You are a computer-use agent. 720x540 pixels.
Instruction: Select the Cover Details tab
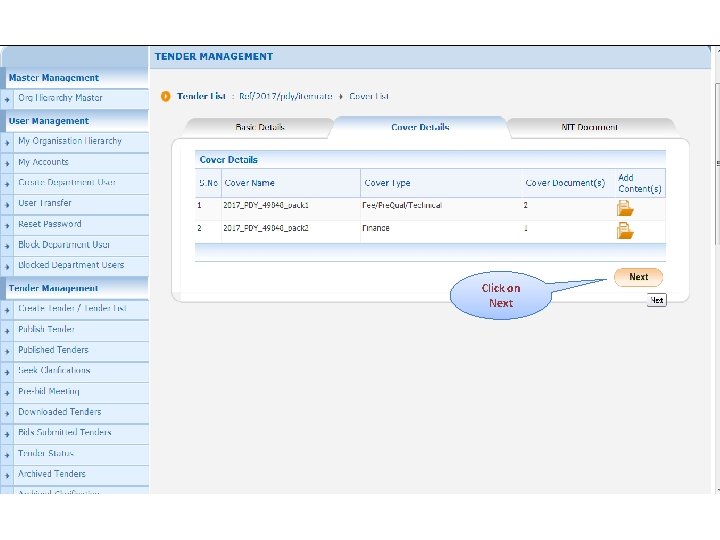[x=420, y=127]
